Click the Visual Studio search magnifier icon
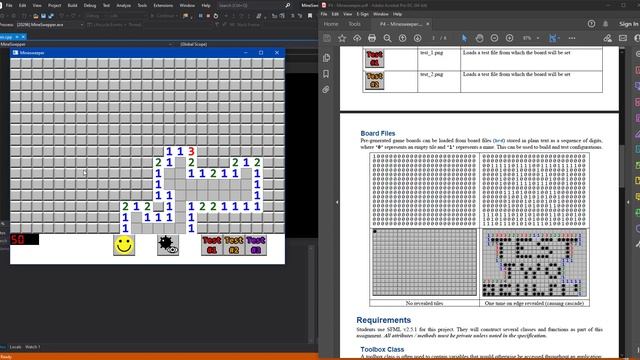The image size is (640, 360). click(287, 5)
